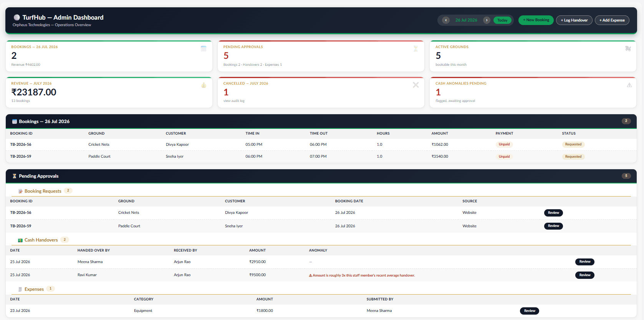Open the Active Grounds card
The image size is (644, 320).
coord(533,56)
